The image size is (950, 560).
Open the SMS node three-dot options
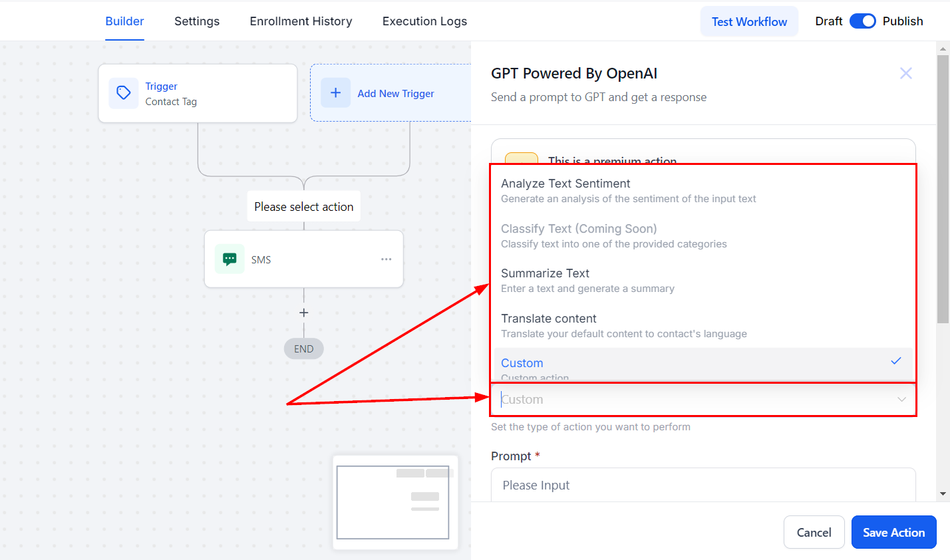pos(386,259)
